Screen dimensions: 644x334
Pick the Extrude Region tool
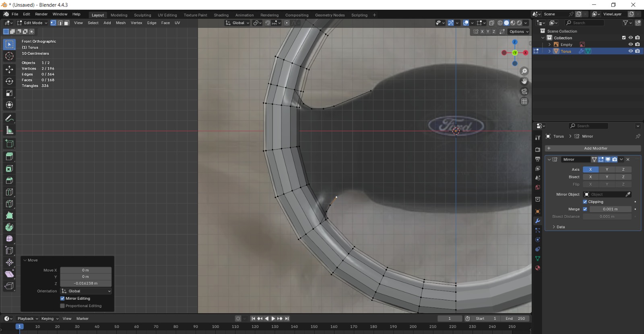9,157
